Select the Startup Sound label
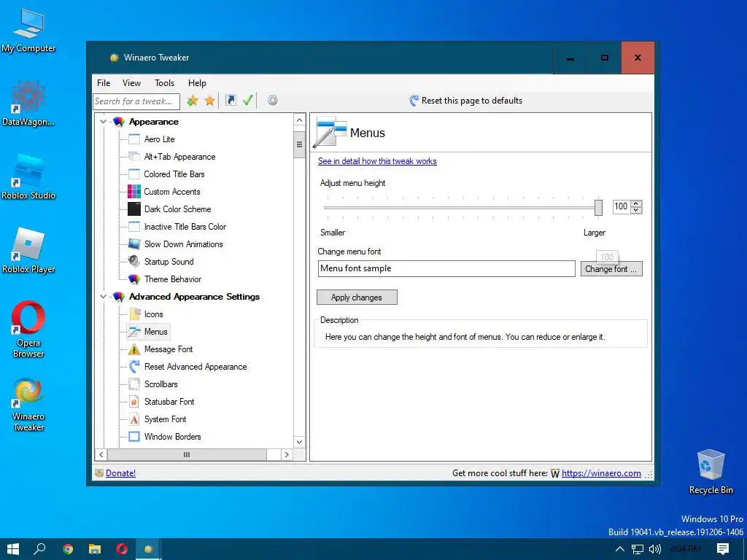The image size is (747, 560). (169, 262)
